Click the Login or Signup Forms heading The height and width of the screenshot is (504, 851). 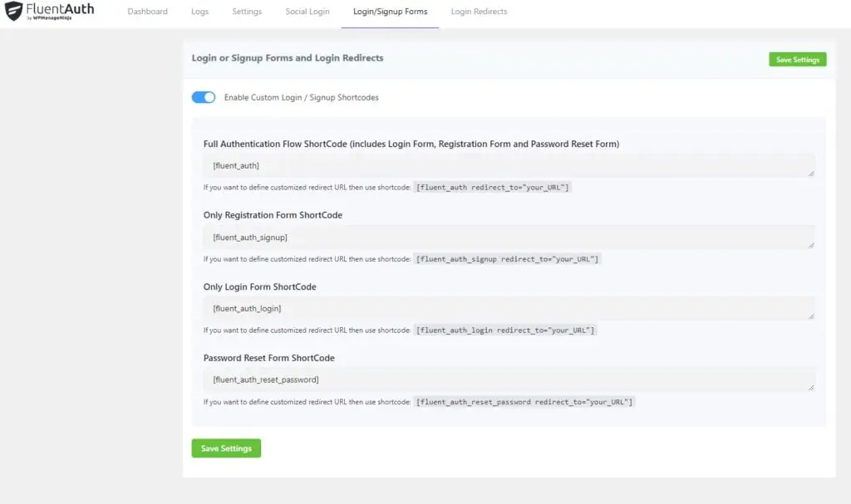286,58
